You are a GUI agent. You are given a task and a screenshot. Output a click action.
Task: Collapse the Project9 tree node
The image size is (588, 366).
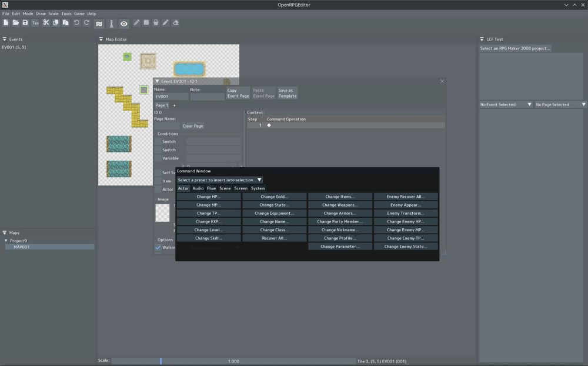click(6, 241)
